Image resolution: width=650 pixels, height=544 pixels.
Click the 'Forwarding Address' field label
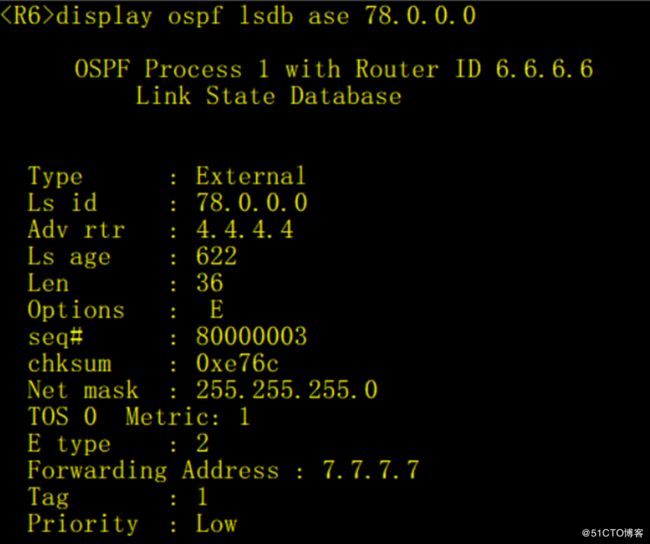tap(153, 470)
